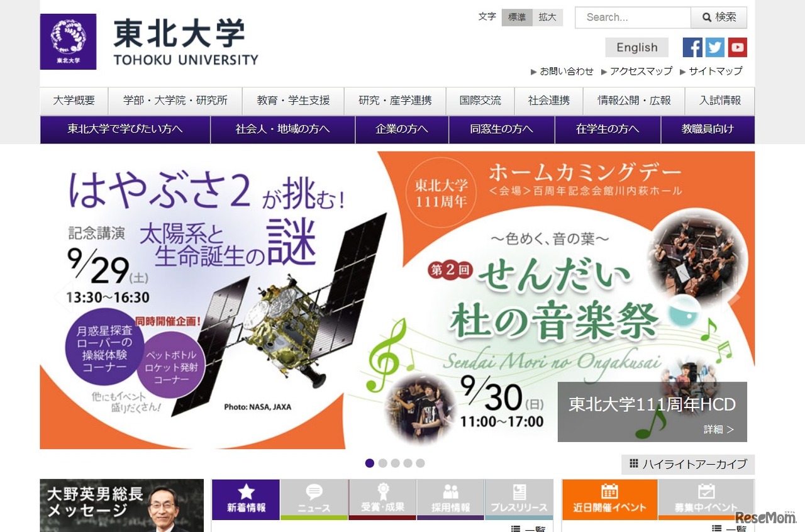Switch to the プレスリリース tab
Image resolution: width=805 pixels, height=532 pixels.
(519, 499)
